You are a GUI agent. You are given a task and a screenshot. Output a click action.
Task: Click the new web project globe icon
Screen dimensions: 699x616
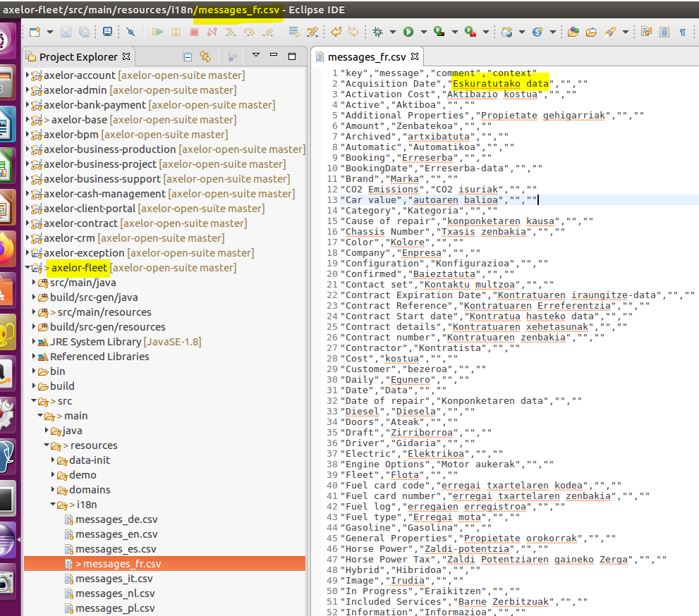[506, 32]
